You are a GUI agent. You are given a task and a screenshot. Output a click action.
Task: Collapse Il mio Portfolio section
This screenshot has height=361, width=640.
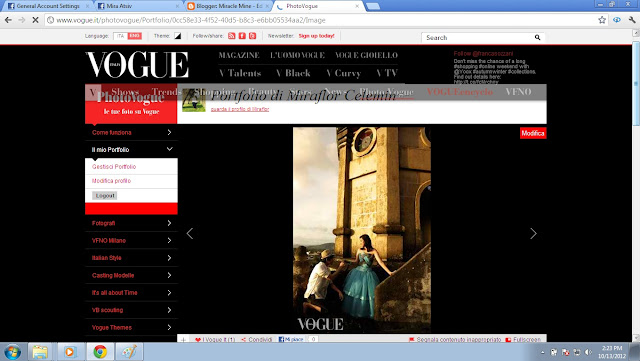(x=131, y=149)
